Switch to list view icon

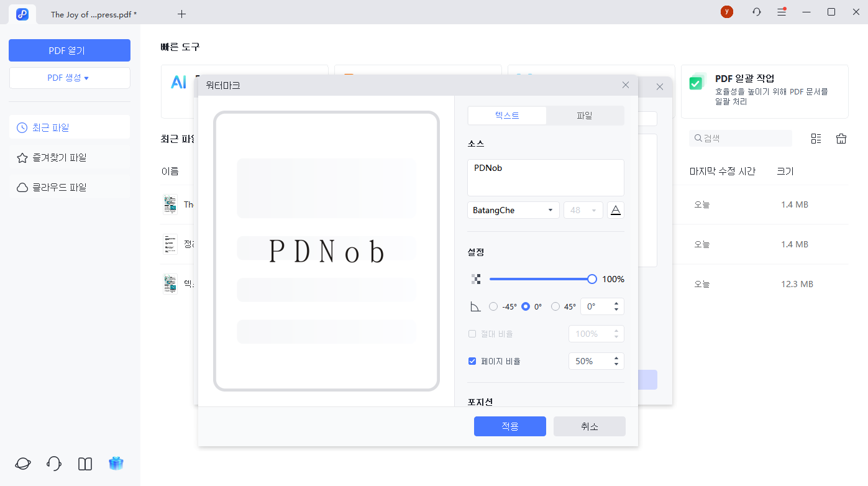[816, 139]
